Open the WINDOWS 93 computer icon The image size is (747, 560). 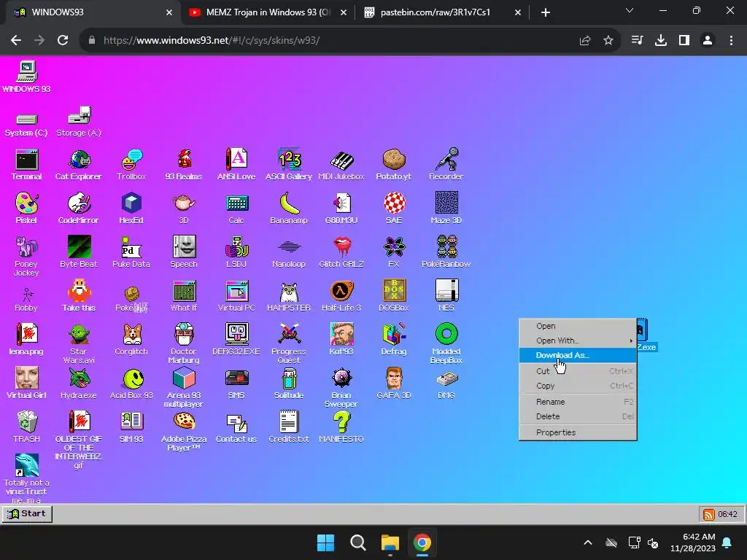click(27, 77)
